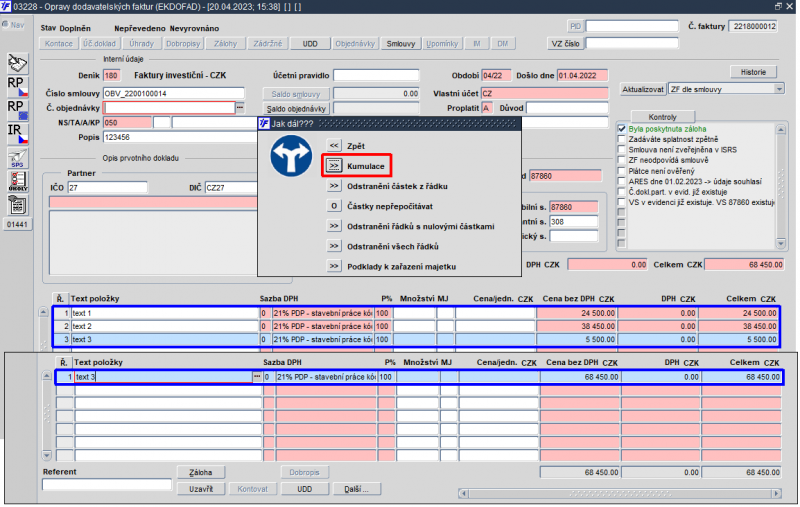Select Kumulace in the Jak dál dialog
The image size is (800, 507).
pyautogui.click(x=335, y=166)
